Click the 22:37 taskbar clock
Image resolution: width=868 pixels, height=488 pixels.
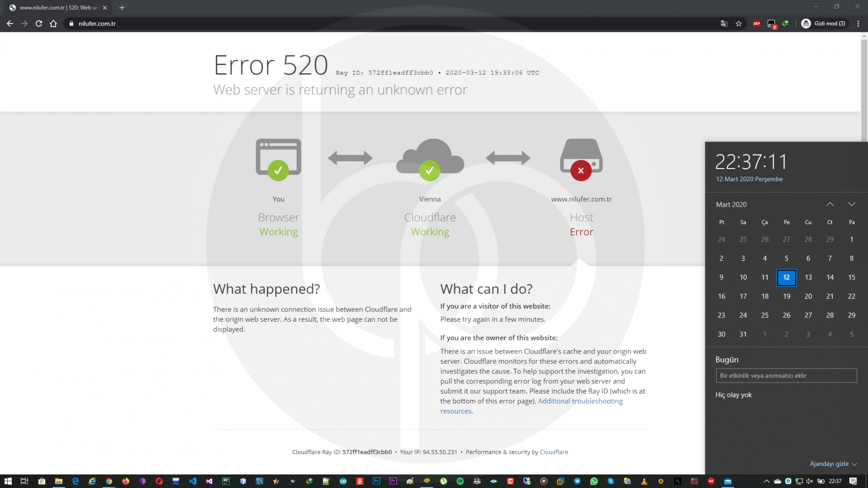coord(835,481)
